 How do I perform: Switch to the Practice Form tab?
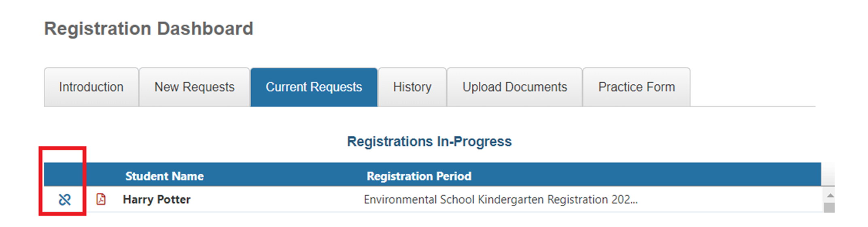636,87
